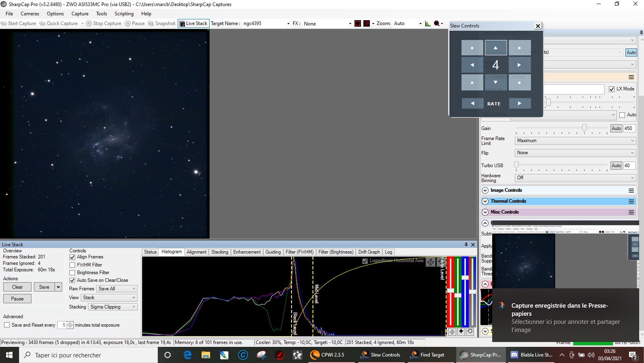The height and width of the screenshot is (363, 644).
Task: Click the Gain slider handle
Action: 584,128
